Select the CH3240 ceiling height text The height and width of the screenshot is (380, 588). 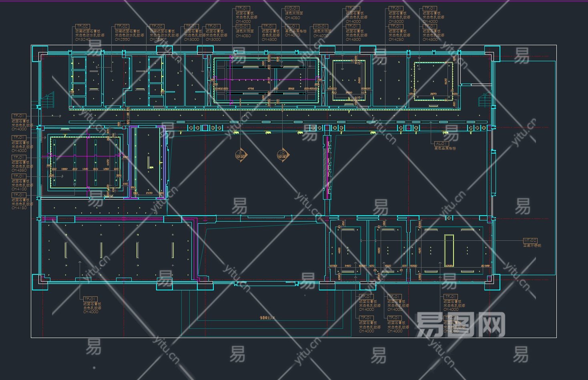[83, 40]
